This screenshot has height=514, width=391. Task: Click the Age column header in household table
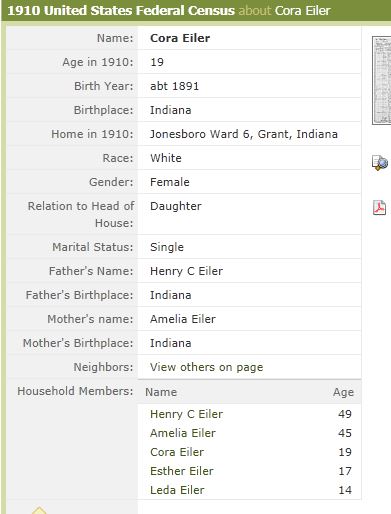click(x=343, y=392)
